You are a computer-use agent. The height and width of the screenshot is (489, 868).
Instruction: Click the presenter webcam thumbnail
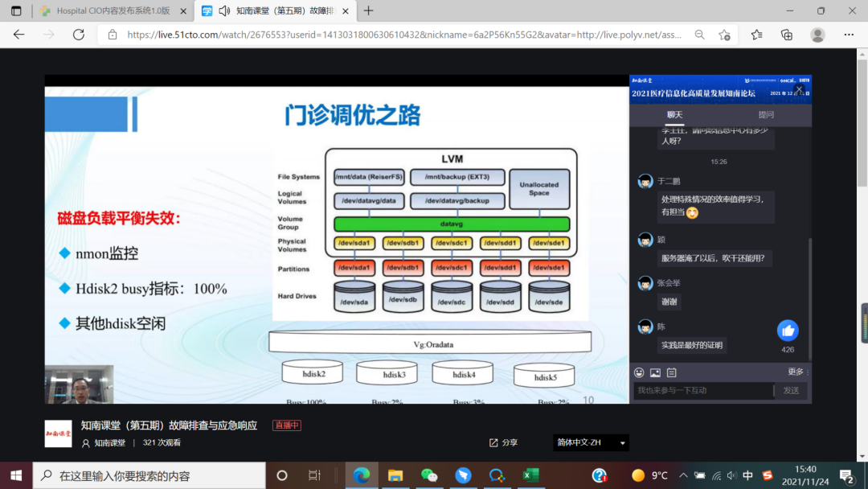pyautogui.click(x=79, y=384)
